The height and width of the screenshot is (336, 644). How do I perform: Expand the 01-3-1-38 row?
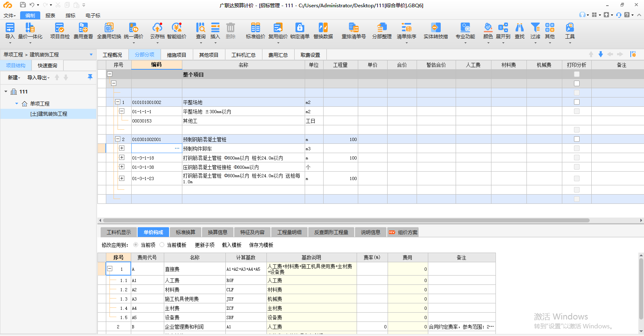tap(122, 167)
